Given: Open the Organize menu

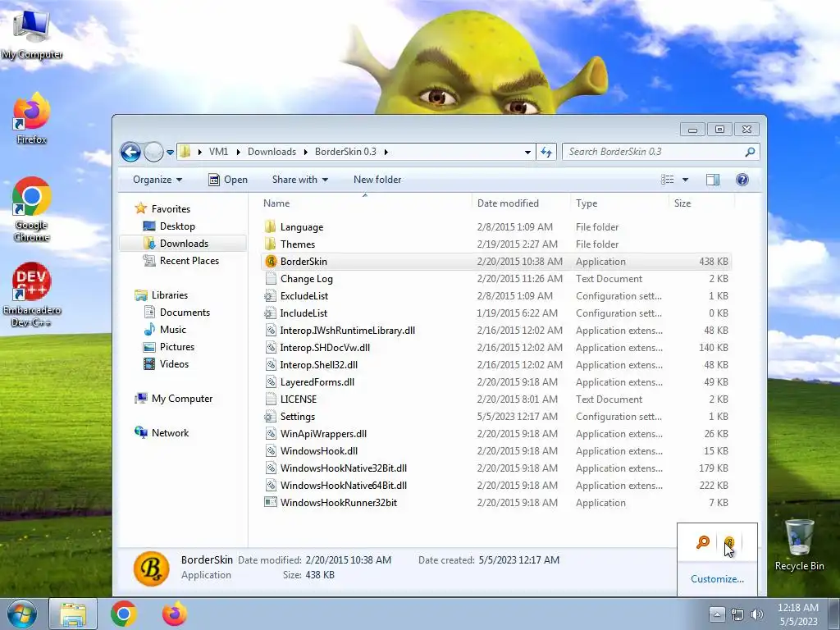Looking at the screenshot, I should (x=157, y=180).
